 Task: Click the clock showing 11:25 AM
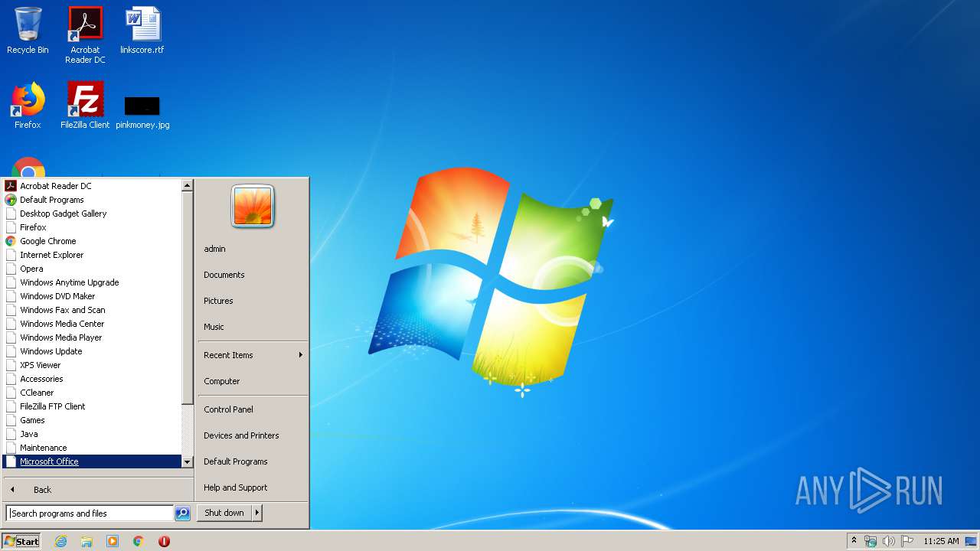[941, 541]
